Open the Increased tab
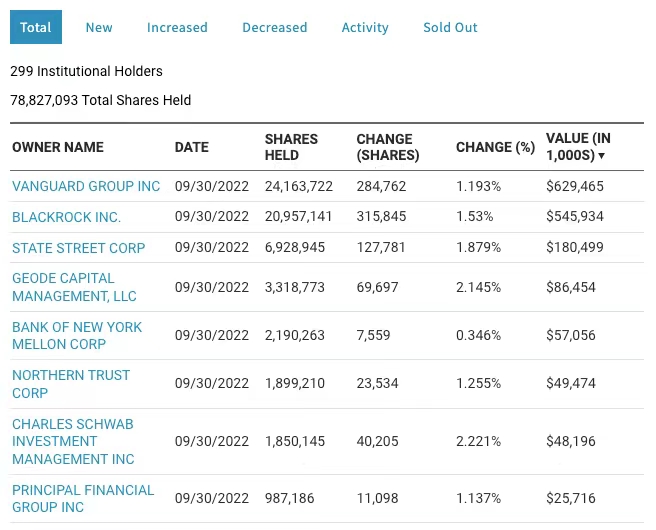The width and height of the screenshot is (656, 530). [177, 27]
